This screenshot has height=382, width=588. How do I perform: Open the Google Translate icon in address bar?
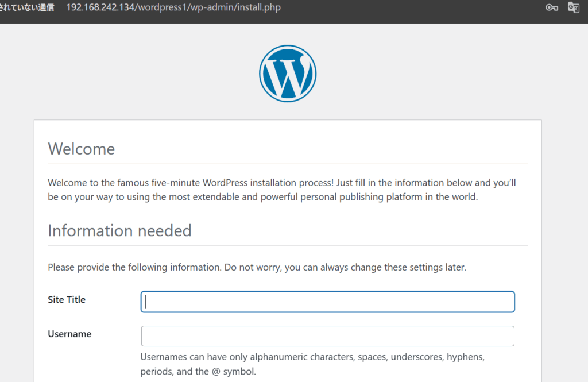pyautogui.click(x=573, y=8)
